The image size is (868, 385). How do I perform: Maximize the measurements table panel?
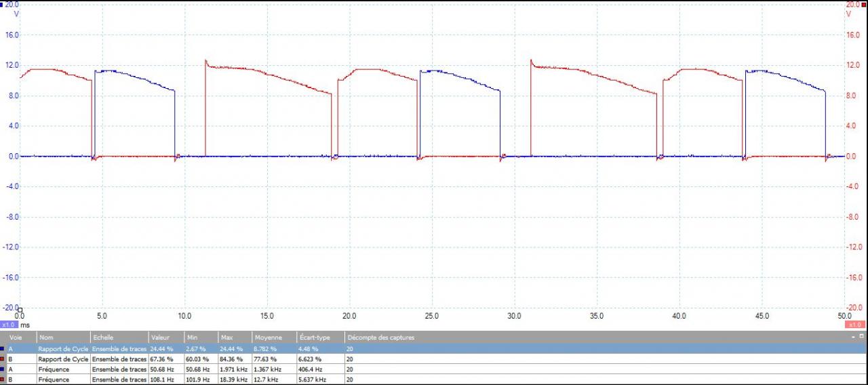(x=861, y=337)
